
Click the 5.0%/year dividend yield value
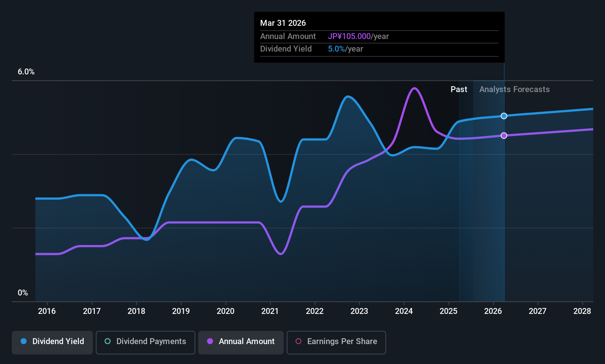346,49
